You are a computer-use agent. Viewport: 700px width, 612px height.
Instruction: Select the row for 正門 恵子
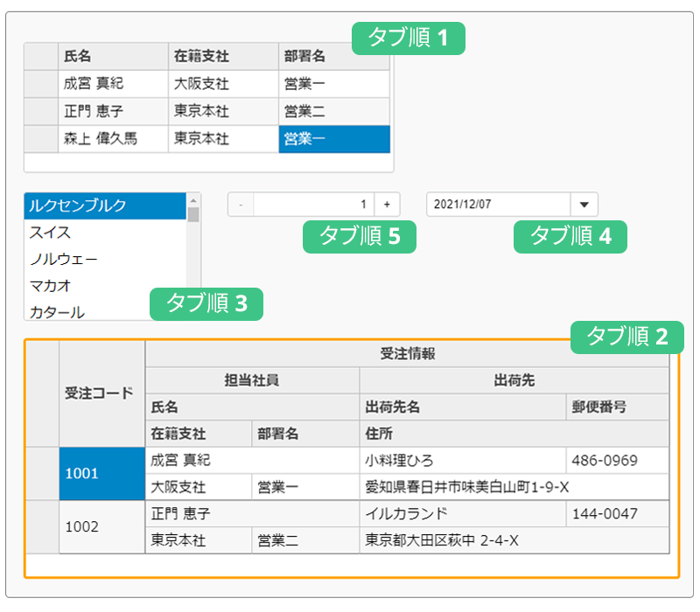pos(112,111)
